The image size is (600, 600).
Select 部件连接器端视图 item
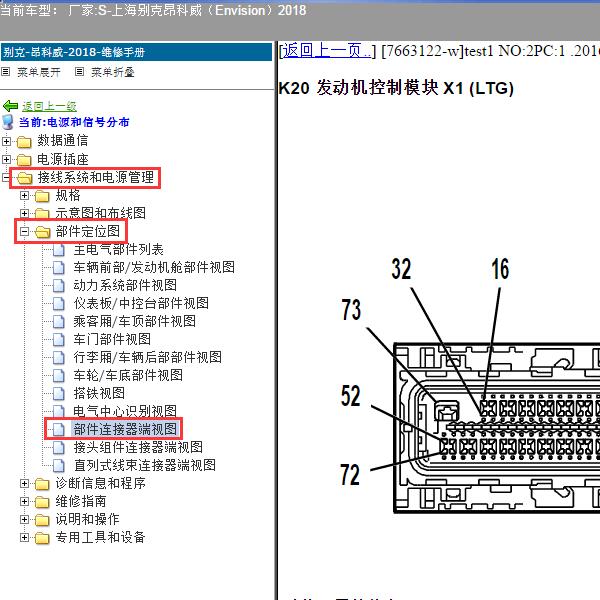[x=125, y=429]
